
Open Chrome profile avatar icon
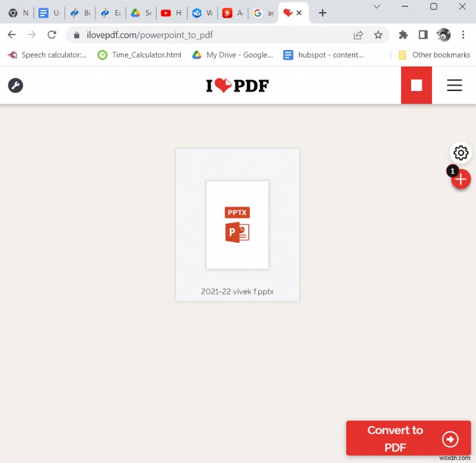pyautogui.click(x=443, y=35)
